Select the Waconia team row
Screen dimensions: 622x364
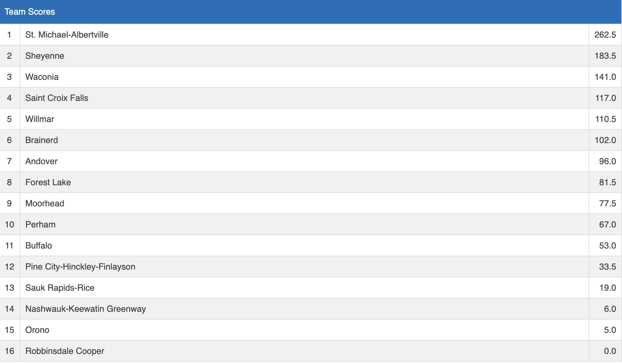pos(42,77)
